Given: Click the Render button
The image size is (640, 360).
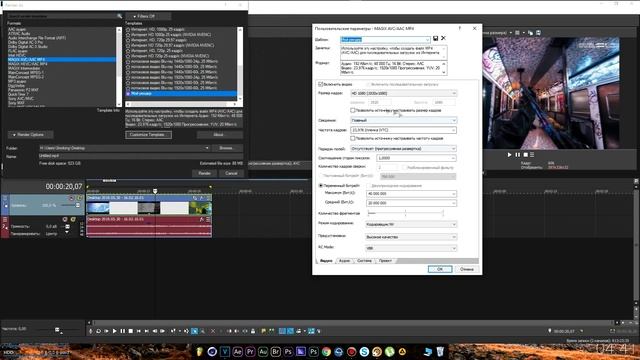Looking at the screenshot, I should [x=204, y=173].
